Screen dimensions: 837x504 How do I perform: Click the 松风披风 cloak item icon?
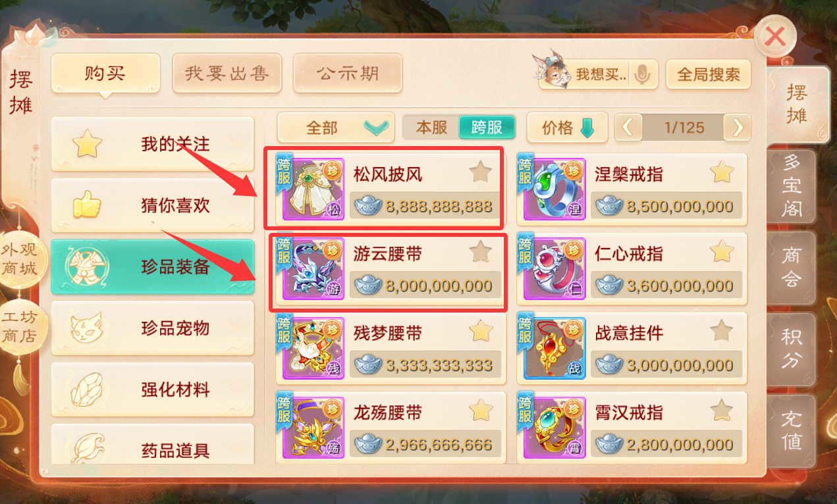coord(313,189)
